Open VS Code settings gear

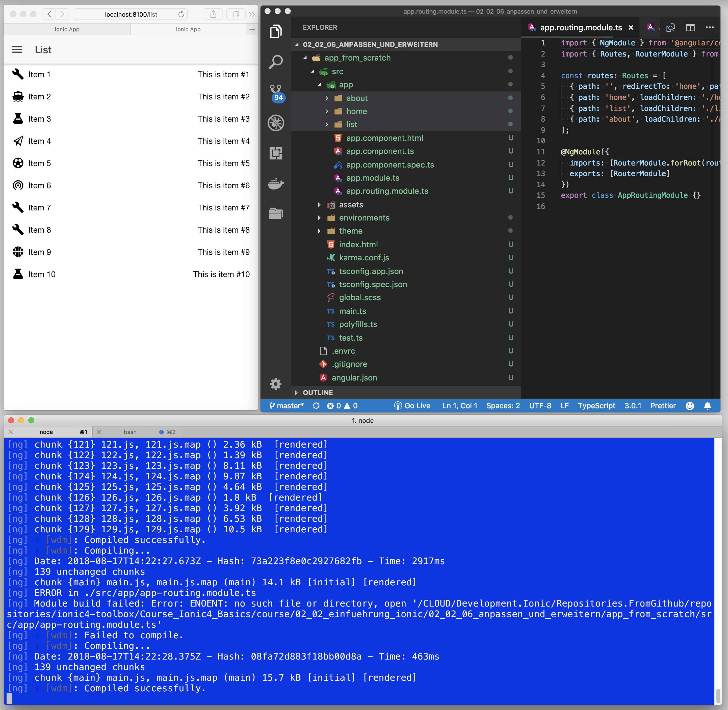pos(276,384)
